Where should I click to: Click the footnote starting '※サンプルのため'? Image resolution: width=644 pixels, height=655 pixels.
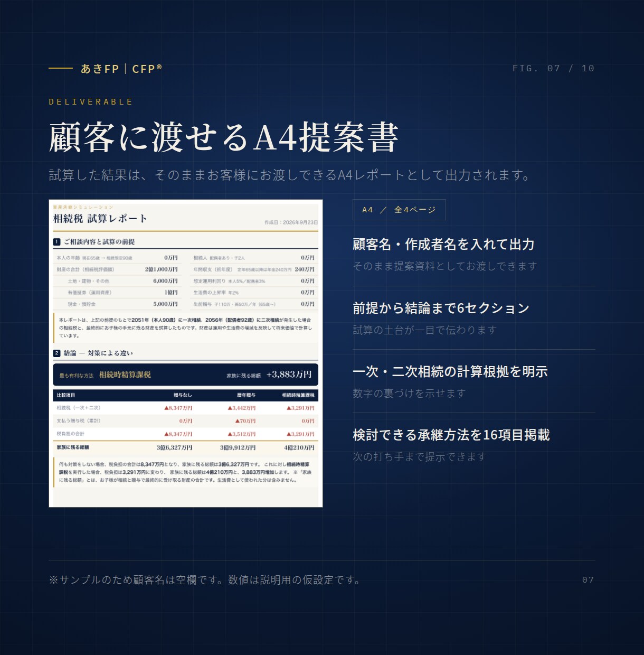[205, 580]
